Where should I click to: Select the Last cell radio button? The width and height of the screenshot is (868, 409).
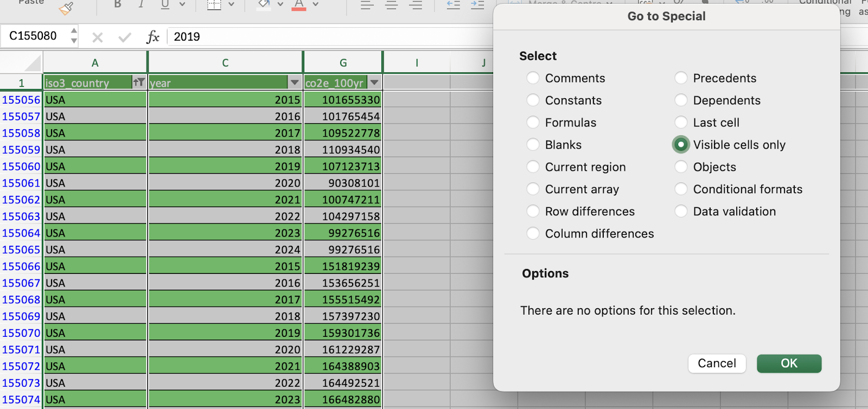pyautogui.click(x=681, y=123)
